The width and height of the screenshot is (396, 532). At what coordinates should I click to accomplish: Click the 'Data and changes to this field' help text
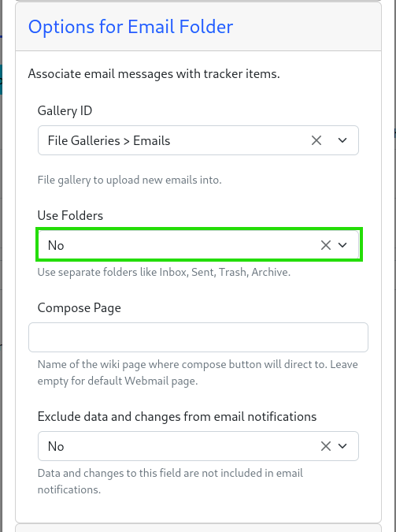(x=170, y=482)
